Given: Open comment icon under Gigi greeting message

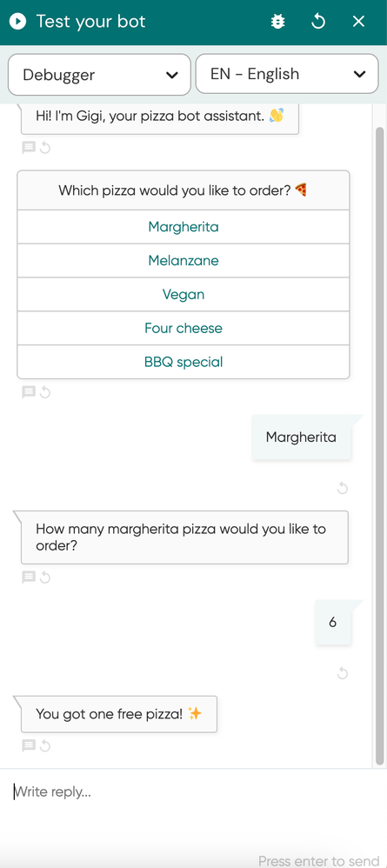Looking at the screenshot, I should tap(29, 148).
